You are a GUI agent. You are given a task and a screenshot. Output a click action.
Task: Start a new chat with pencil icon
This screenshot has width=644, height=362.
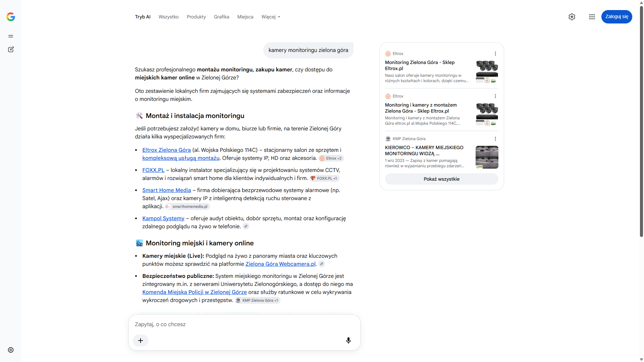(x=11, y=50)
